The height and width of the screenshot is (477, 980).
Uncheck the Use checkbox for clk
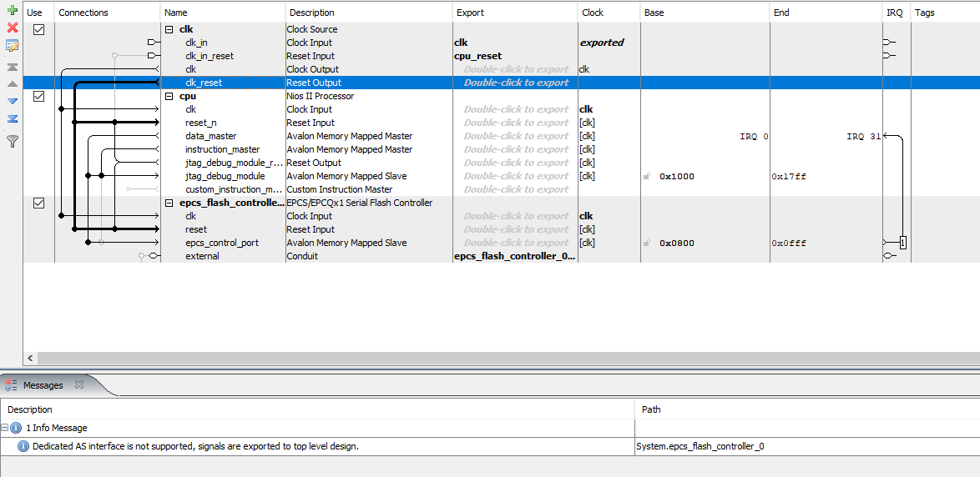click(x=38, y=29)
